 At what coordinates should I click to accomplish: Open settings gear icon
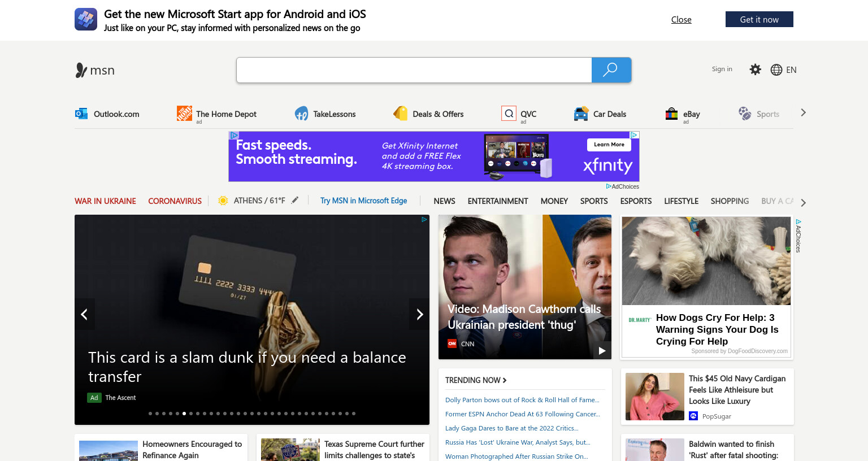click(755, 69)
